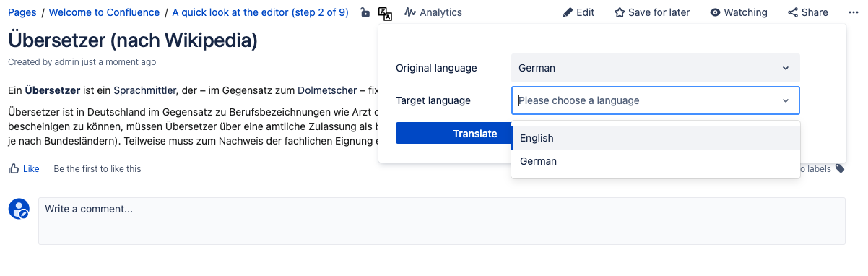Open the Share icon button
The width and height of the screenshot is (868, 276).
(793, 12)
